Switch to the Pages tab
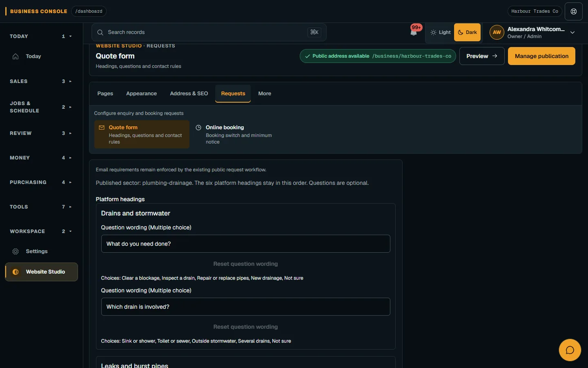The image size is (588, 368). tap(105, 94)
